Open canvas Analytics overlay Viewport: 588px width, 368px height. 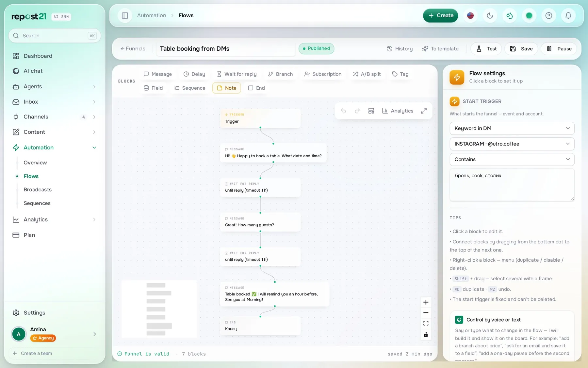coord(398,111)
